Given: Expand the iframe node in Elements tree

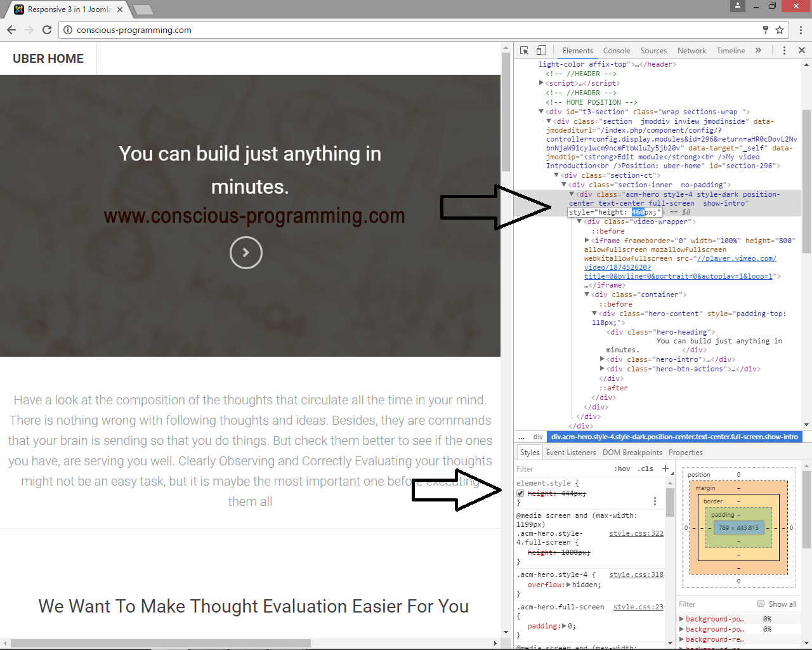Looking at the screenshot, I should (587, 241).
